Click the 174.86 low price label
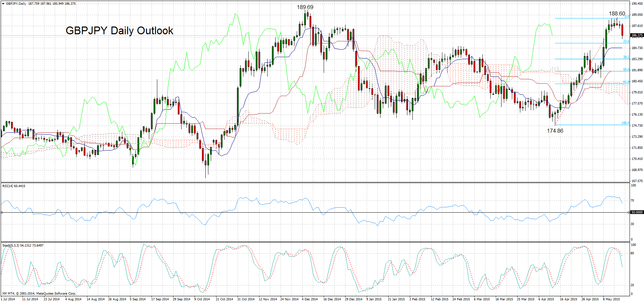This screenshot has height=302, width=644. [x=555, y=131]
